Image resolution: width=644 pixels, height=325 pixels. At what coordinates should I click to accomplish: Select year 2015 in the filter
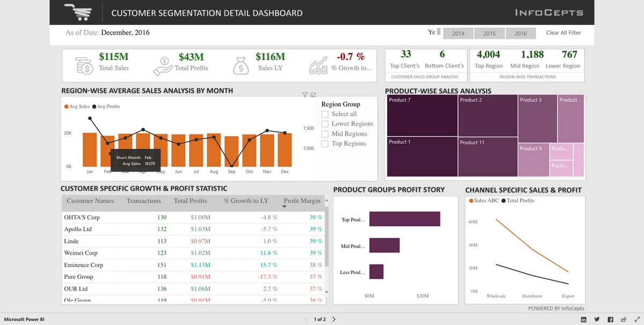tap(489, 33)
